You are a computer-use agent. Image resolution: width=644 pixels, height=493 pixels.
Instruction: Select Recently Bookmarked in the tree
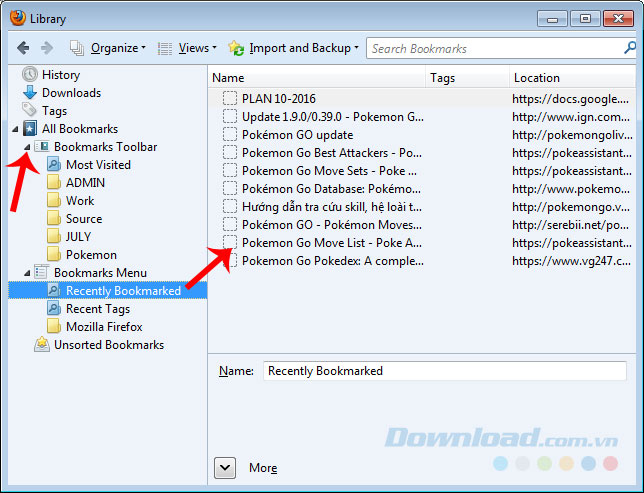pos(123,291)
